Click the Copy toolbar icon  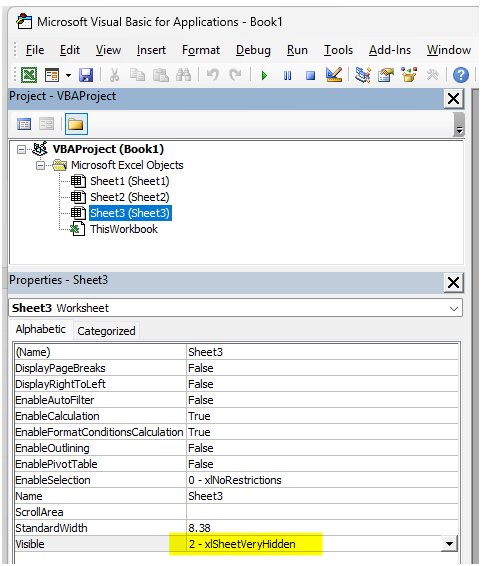pos(137,75)
